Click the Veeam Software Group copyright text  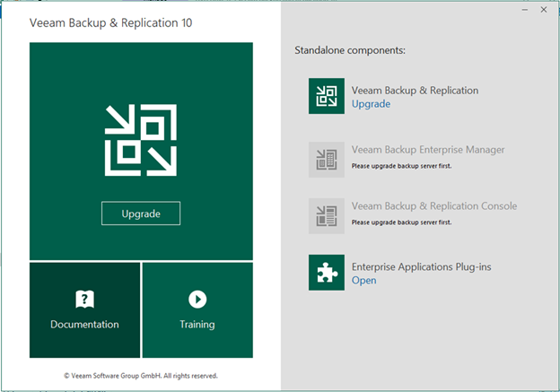coord(141,376)
